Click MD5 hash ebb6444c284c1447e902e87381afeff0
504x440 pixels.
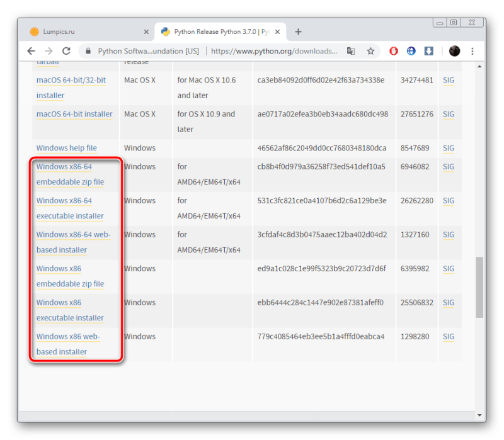click(x=321, y=303)
